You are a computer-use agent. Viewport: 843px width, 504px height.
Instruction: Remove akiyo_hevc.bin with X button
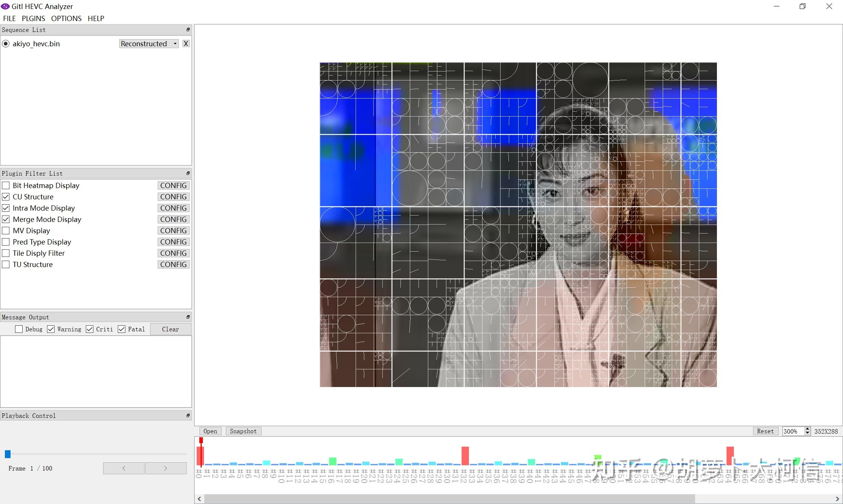click(x=186, y=44)
